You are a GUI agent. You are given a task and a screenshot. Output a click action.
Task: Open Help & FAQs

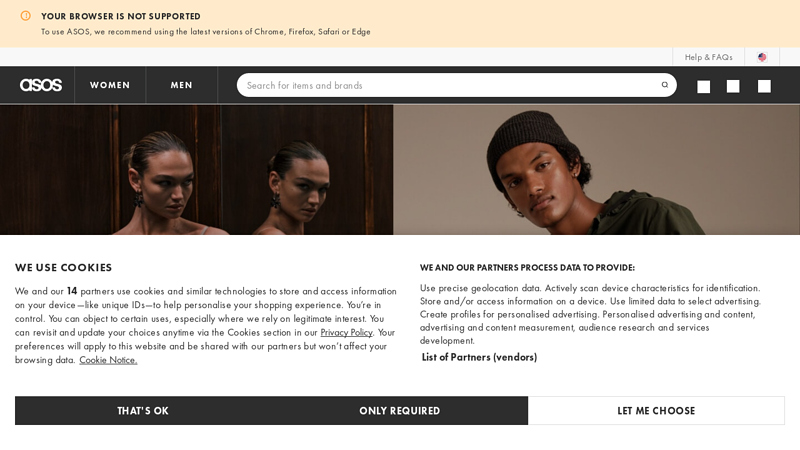click(x=708, y=57)
